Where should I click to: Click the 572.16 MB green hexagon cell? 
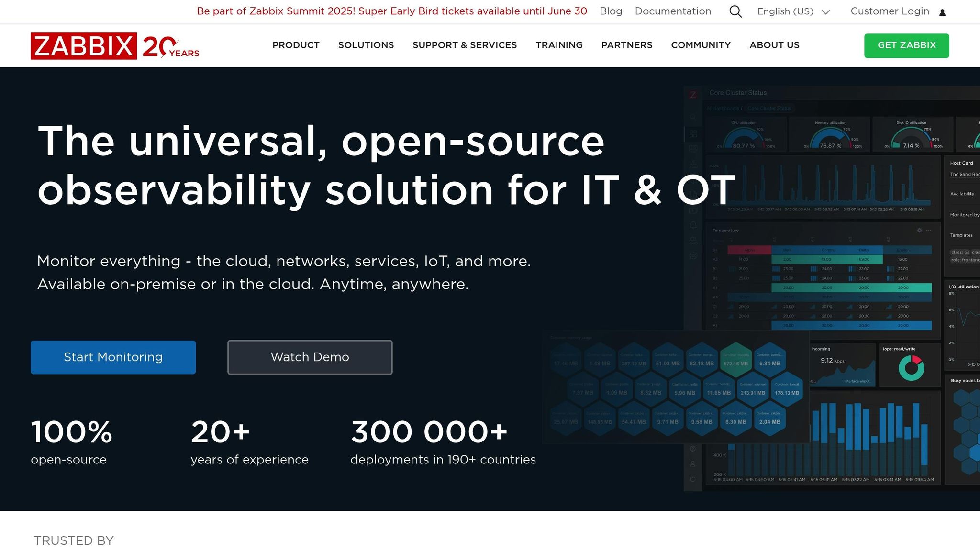click(x=736, y=360)
